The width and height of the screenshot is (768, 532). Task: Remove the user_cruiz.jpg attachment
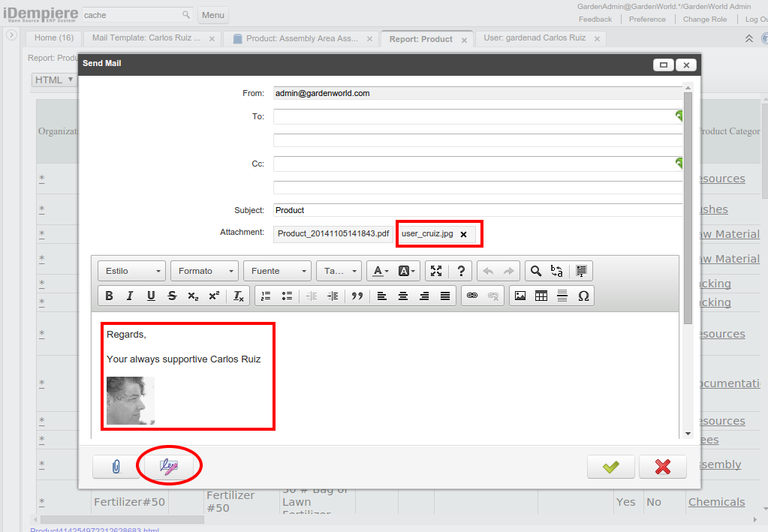point(464,233)
